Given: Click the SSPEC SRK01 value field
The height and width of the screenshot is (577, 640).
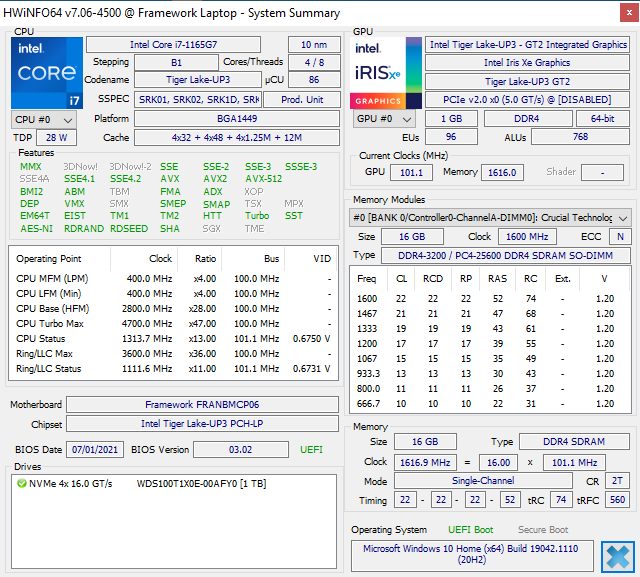Looking at the screenshot, I should (198, 100).
